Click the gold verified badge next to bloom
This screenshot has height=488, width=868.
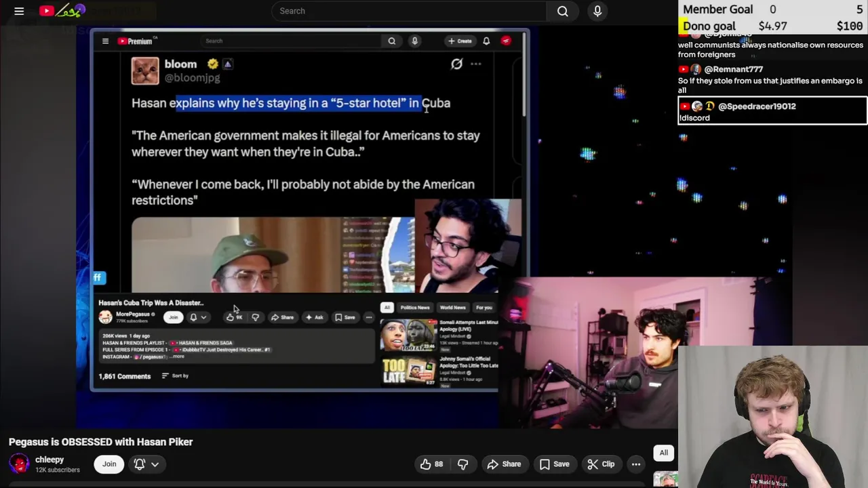coord(213,64)
